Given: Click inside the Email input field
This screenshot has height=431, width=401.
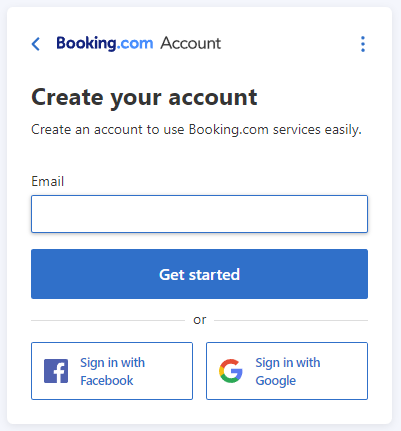Looking at the screenshot, I should coord(199,214).
